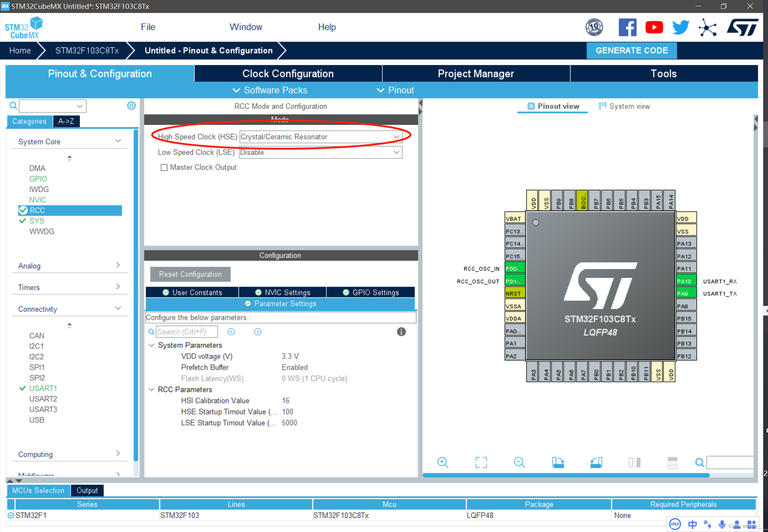768x532 pixels.
Task: Rotate chip view counter-clockwise
Action: point(596,462)
